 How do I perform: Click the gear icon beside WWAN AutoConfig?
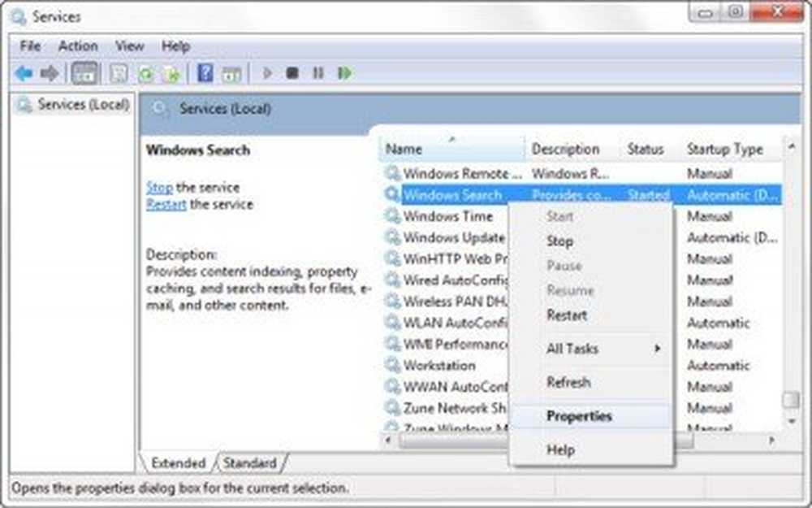[x=393, y=386]
